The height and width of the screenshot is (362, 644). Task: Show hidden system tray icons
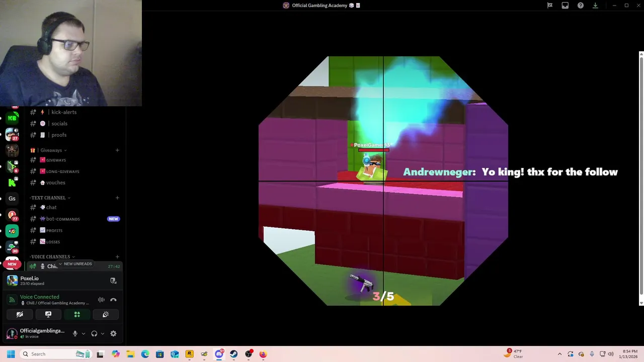point(559,354)
